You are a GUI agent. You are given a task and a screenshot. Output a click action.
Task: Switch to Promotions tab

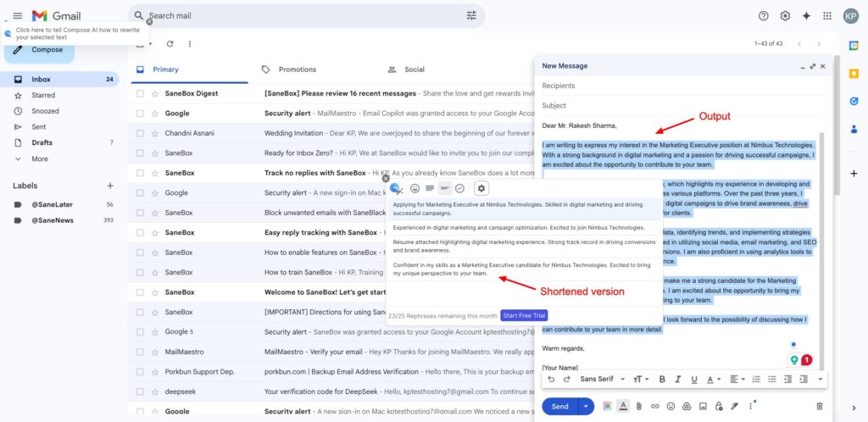(x=298, y=69)
